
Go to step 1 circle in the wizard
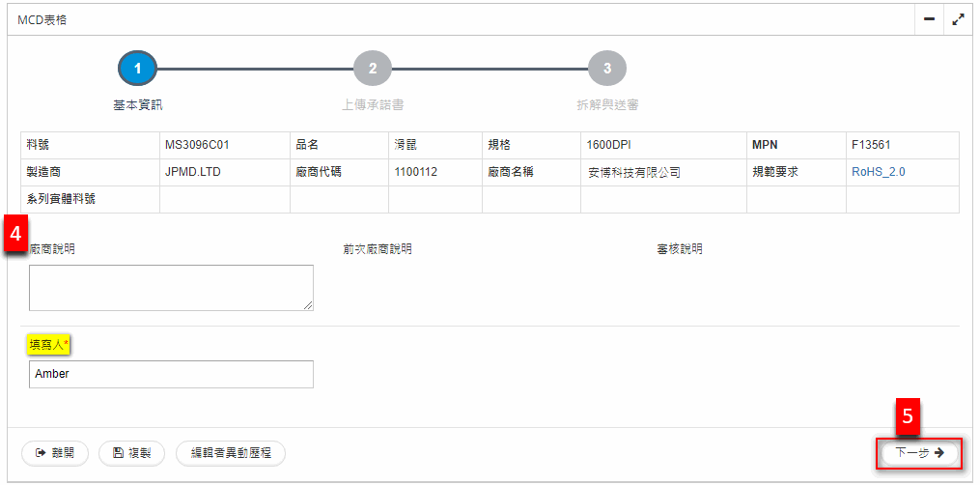137,69
